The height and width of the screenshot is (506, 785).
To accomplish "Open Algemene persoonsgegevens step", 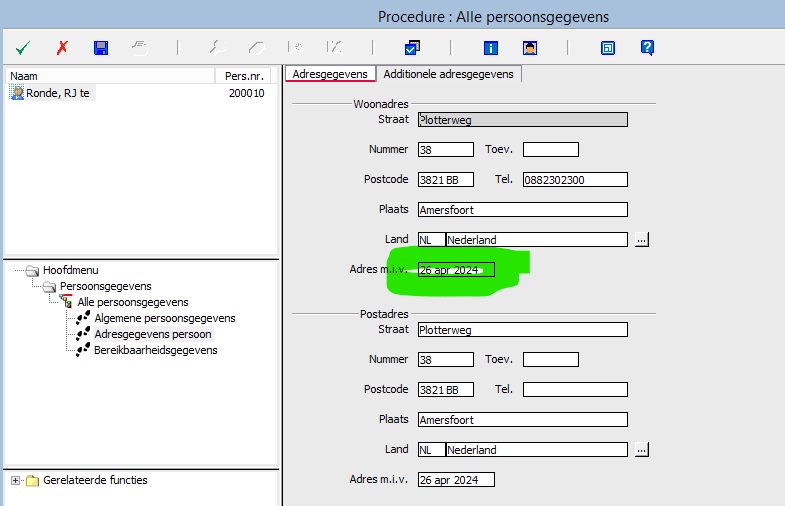I will point(165,318).
